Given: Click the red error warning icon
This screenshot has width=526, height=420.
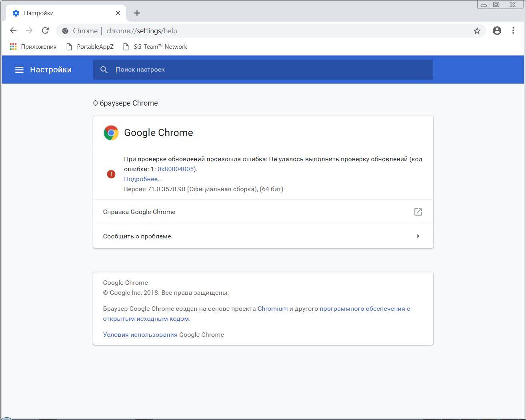Looking at the screenshot, I should [111, 174].
